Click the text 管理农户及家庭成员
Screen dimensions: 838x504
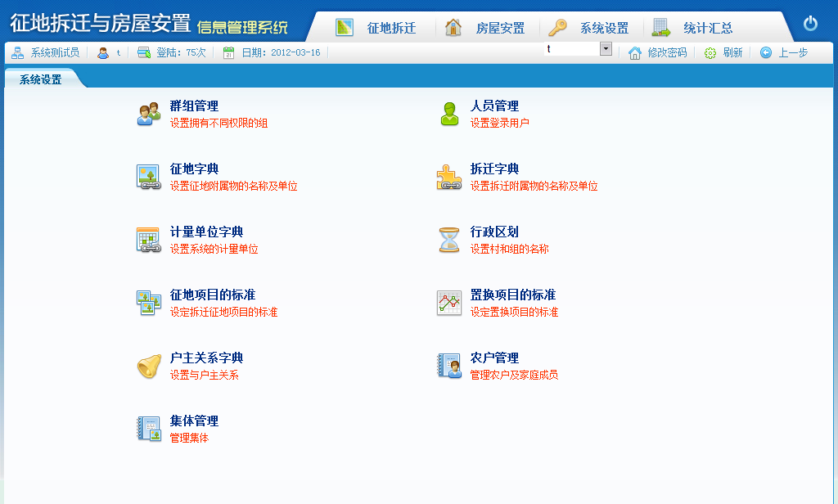pos(514,376)
